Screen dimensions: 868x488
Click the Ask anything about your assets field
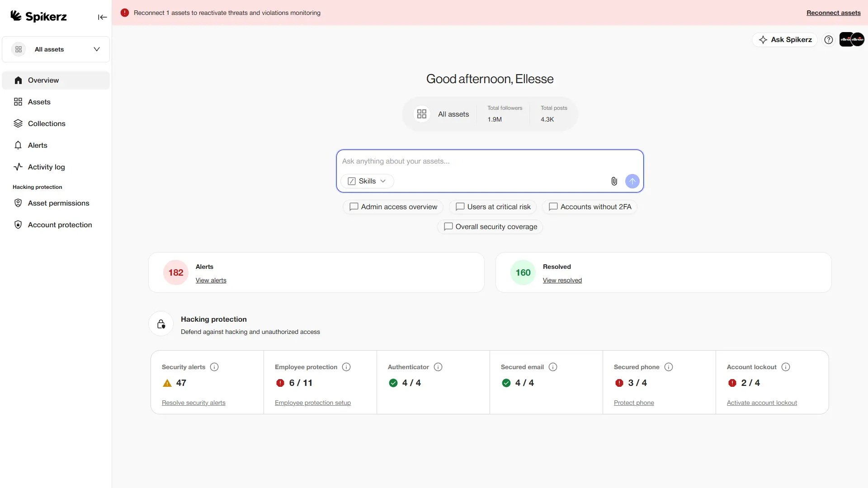(490, 161)
